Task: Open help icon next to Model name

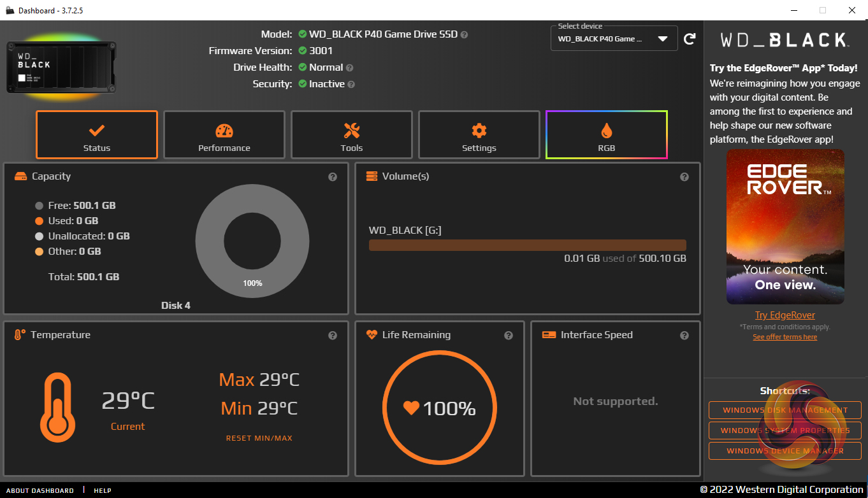Action: click(464, 34)
